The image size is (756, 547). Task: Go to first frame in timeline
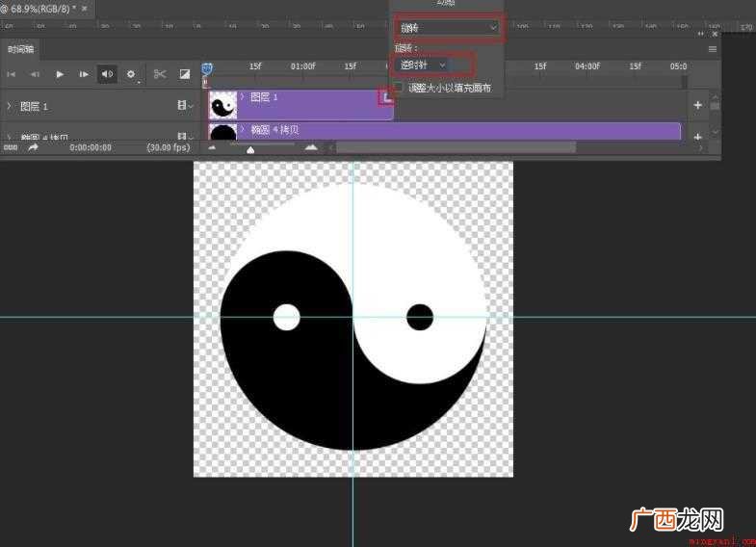pos(12,74)
